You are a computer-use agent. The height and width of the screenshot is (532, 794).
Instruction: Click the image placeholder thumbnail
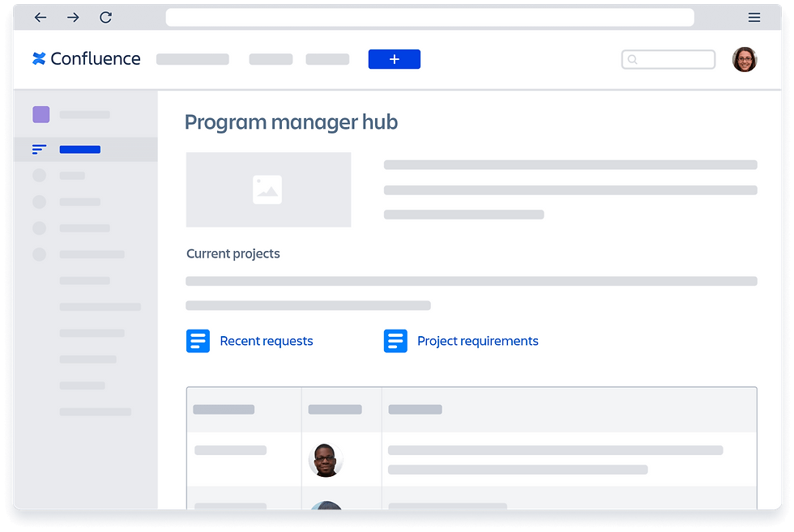[x=268, y=189]
